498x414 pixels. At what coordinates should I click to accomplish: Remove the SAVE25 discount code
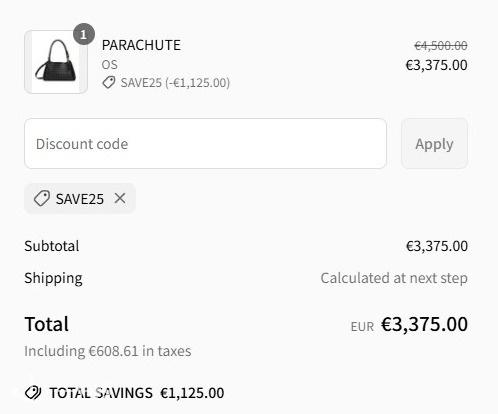pos(120,199)
